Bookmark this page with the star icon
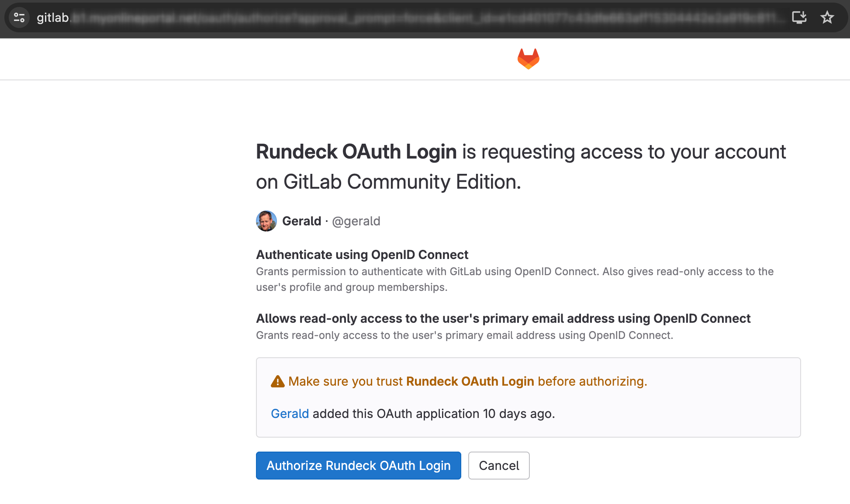 tap(827, 17)
